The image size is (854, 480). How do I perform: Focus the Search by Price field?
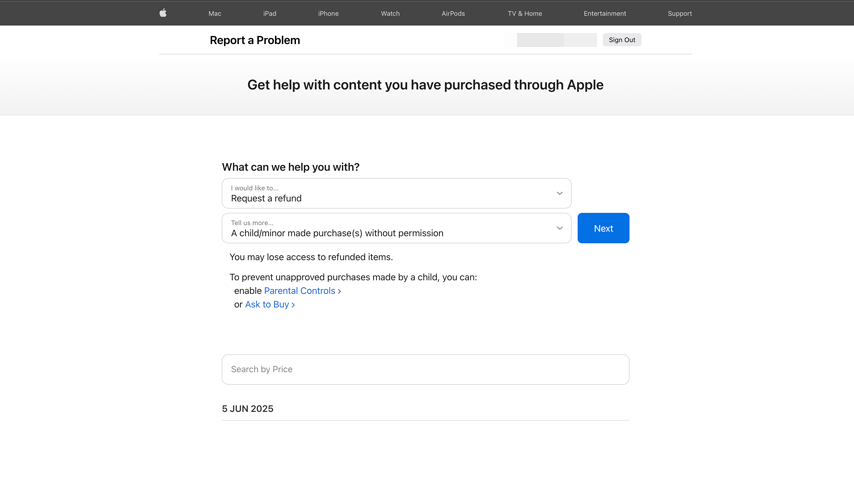(425, 369)
